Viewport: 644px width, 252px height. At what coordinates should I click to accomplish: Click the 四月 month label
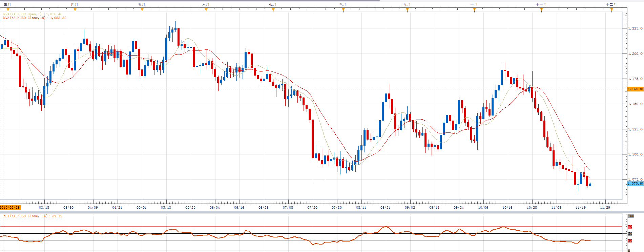click(x=75, y=4)
